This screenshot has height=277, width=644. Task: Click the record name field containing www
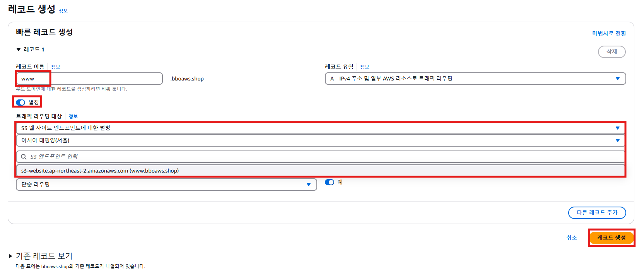(89, 79)
